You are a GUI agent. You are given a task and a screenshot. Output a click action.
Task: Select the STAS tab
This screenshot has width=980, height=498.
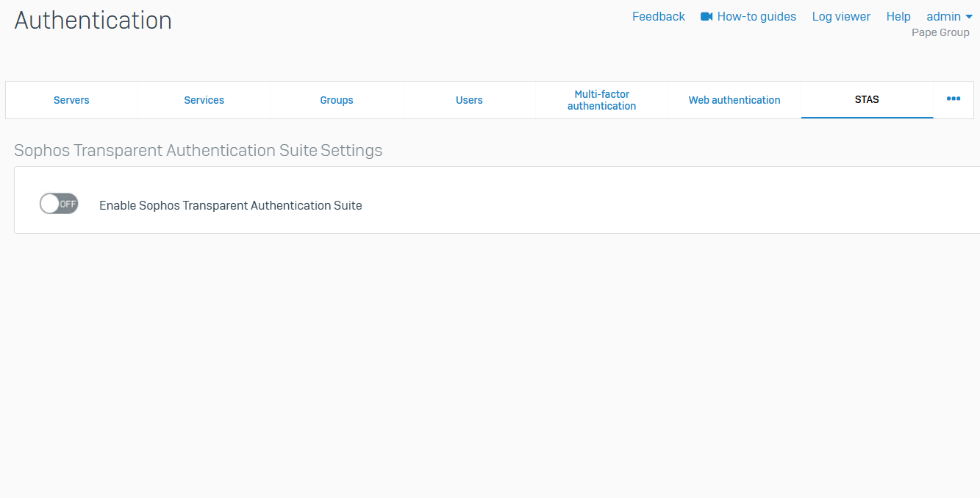(867, 99)
